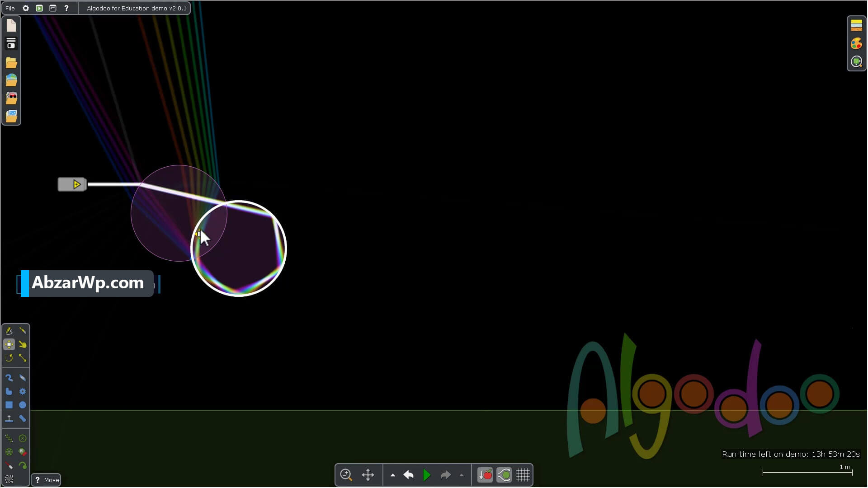
Task: Toggle air friction button
Action: click(x=504, y=475)
